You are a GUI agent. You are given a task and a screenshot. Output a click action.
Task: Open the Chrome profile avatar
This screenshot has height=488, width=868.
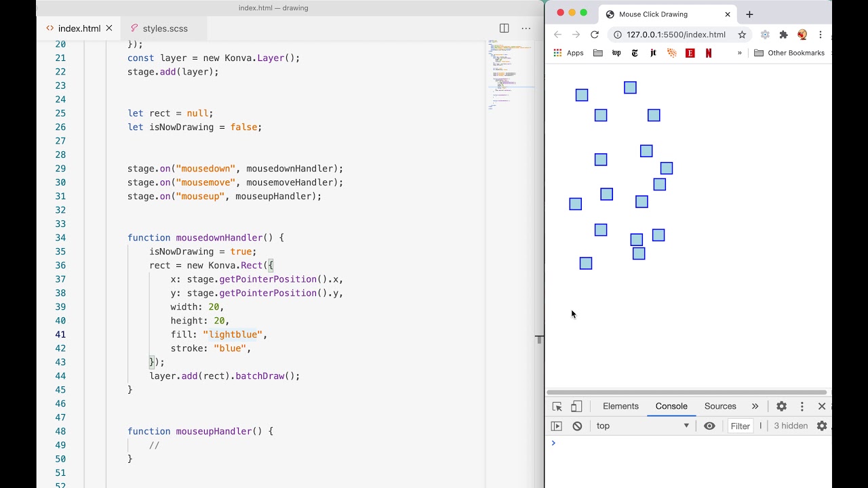[x=802, y=35]
